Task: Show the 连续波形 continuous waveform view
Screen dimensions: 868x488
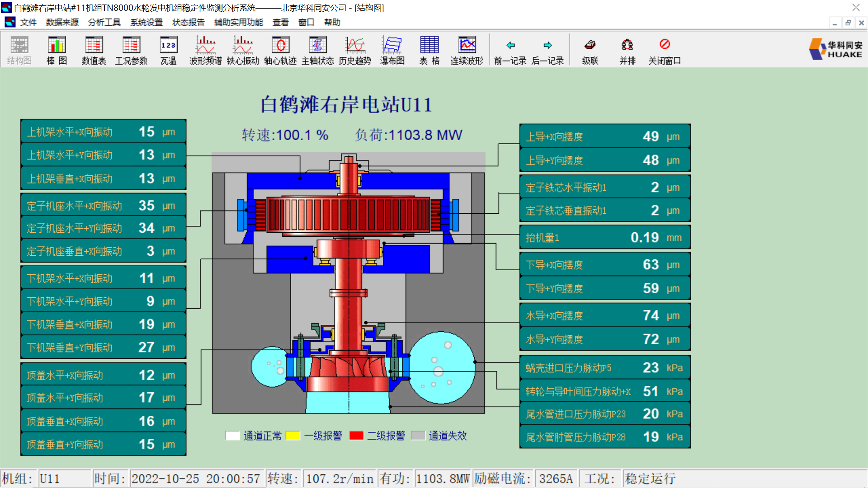Action: (466, 50)
